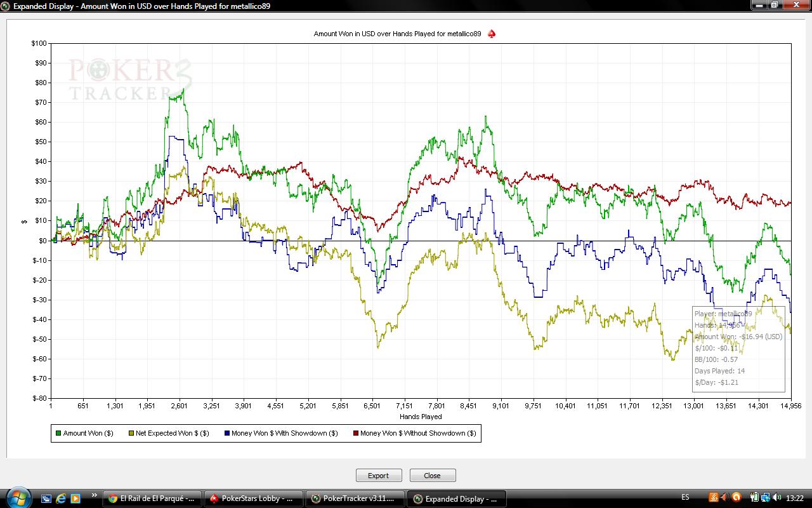Viewport: 812px width, 508px height.
Task: Click the BB/100: -0.57 tooltip line
Action: point(716,359)
